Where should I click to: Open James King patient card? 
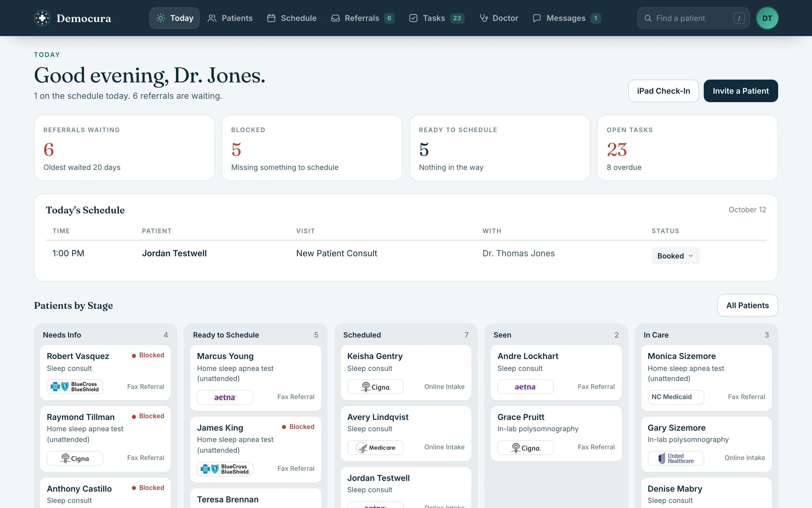pyautogui.click(x=255, y=450)
